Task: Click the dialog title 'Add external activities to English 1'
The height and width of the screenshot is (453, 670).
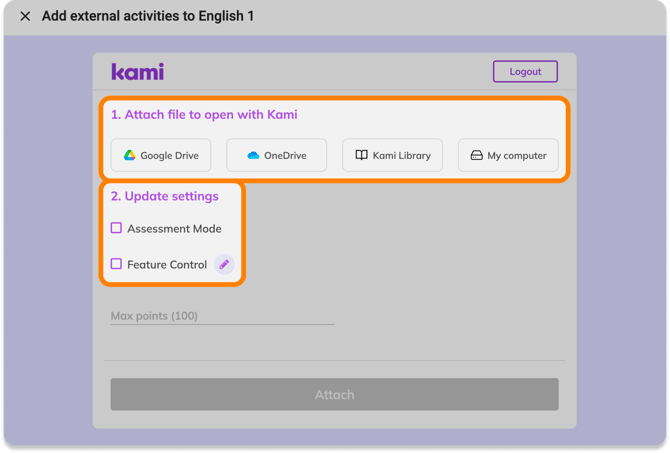Action: point(148,16)
